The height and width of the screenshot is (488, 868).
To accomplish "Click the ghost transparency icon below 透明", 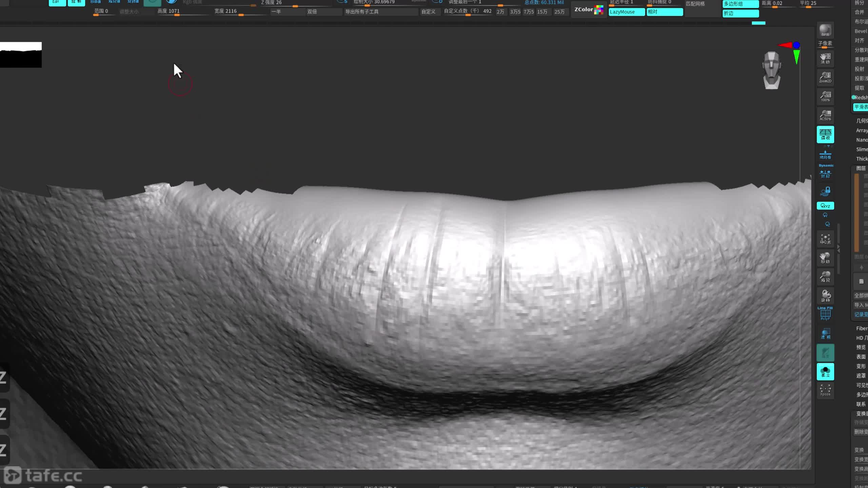I will pyautogui.click(x=825, y=352).
